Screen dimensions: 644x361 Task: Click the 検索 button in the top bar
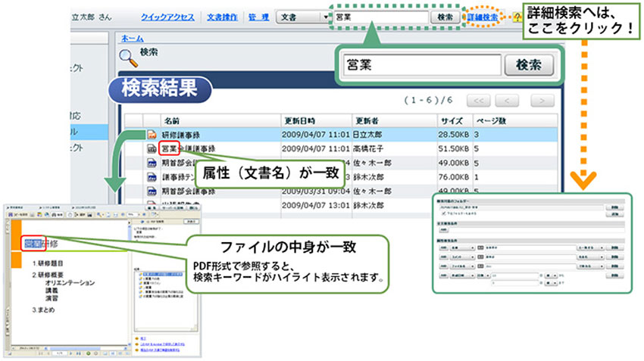click(445, 17)
